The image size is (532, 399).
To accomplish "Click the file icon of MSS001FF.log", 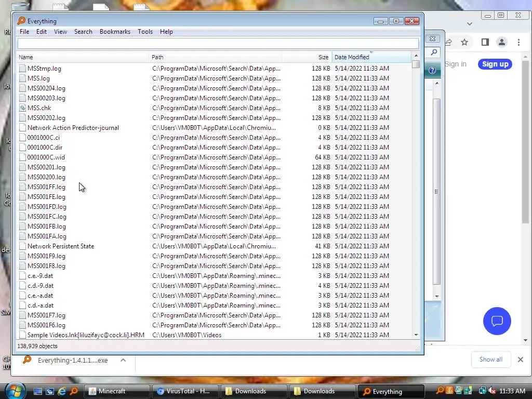I will click(22, 187).
